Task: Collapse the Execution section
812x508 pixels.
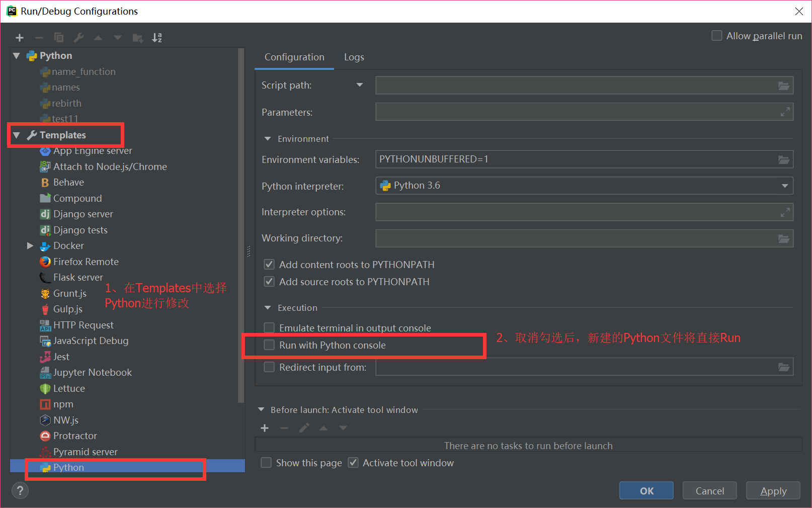Action: coord(268,308)
